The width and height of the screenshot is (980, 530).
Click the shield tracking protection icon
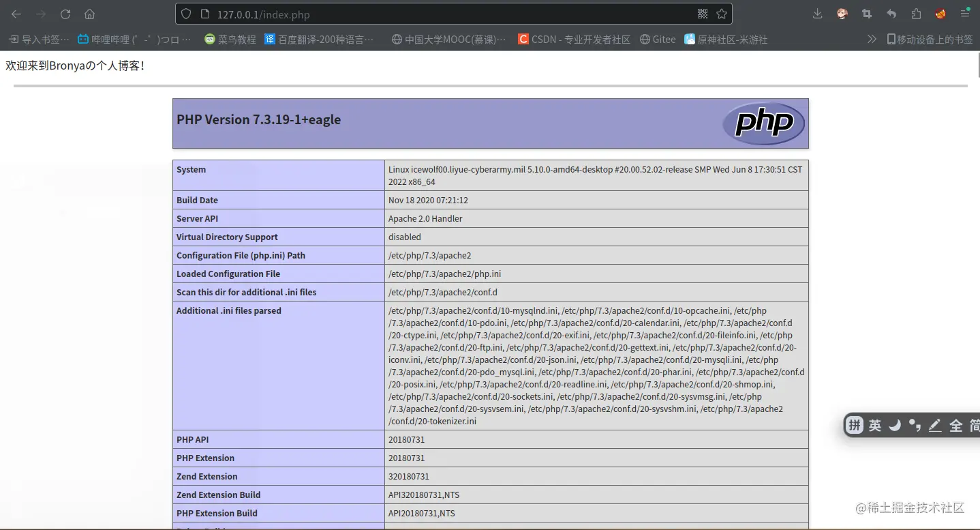click(x=187, y=14)
